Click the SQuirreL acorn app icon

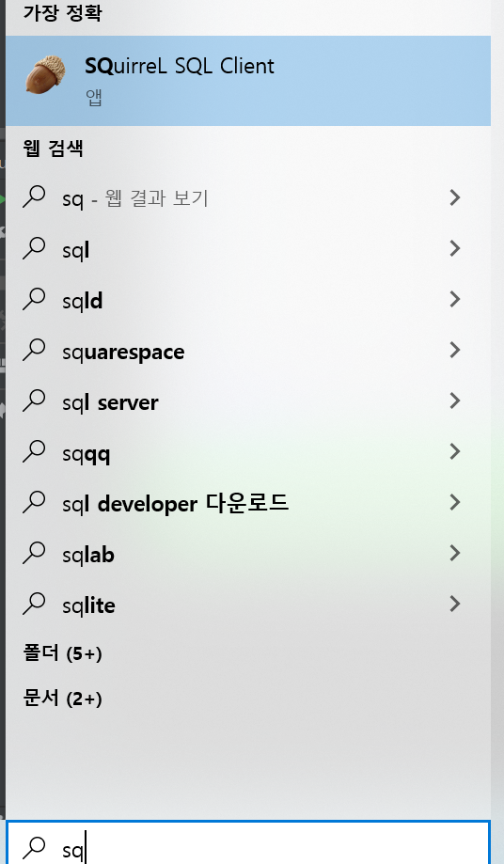(45, 74)
